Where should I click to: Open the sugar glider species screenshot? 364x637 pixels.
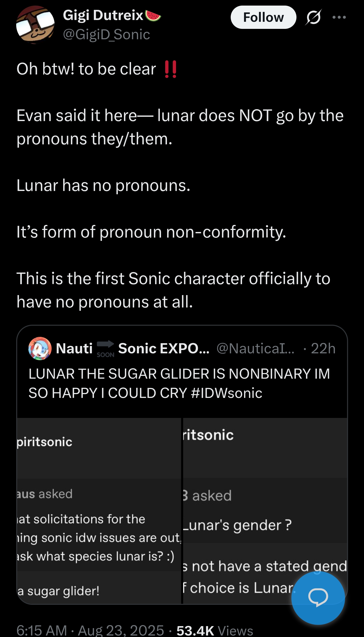pyautogui.click(x=99, y=511)
